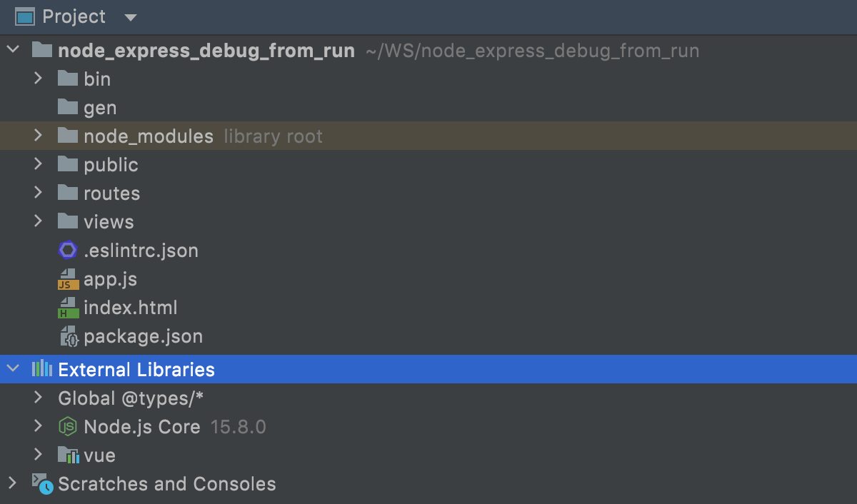857x504 pixels.
Task: Collapse External Libraries
Action: coord(12,369)
